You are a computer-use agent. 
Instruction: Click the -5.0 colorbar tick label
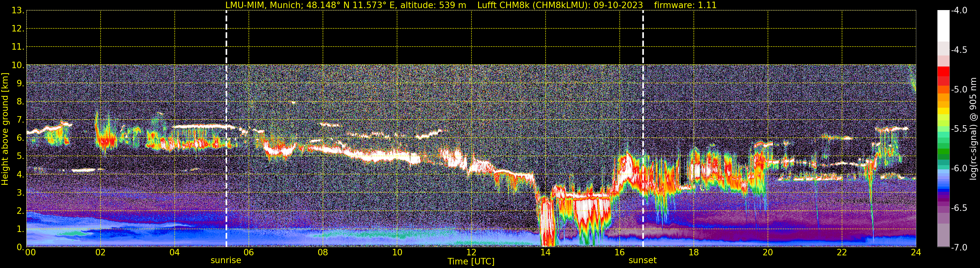[x=959, y=89]
